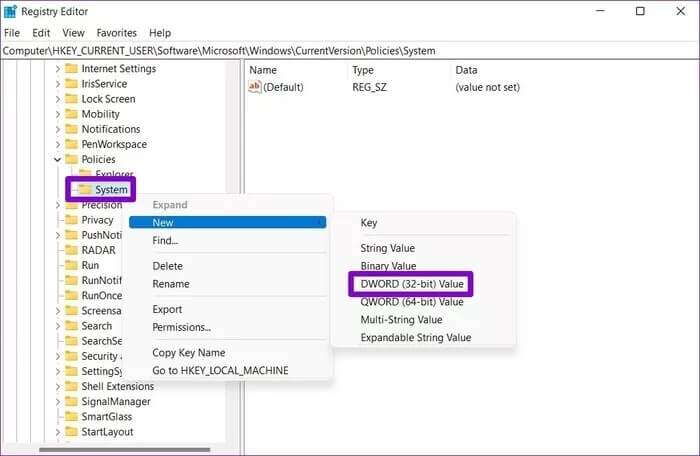Choose DWORD (32-bit) Value from submenu
Viewport: 700px width, 456px height.
click(412, 284)
